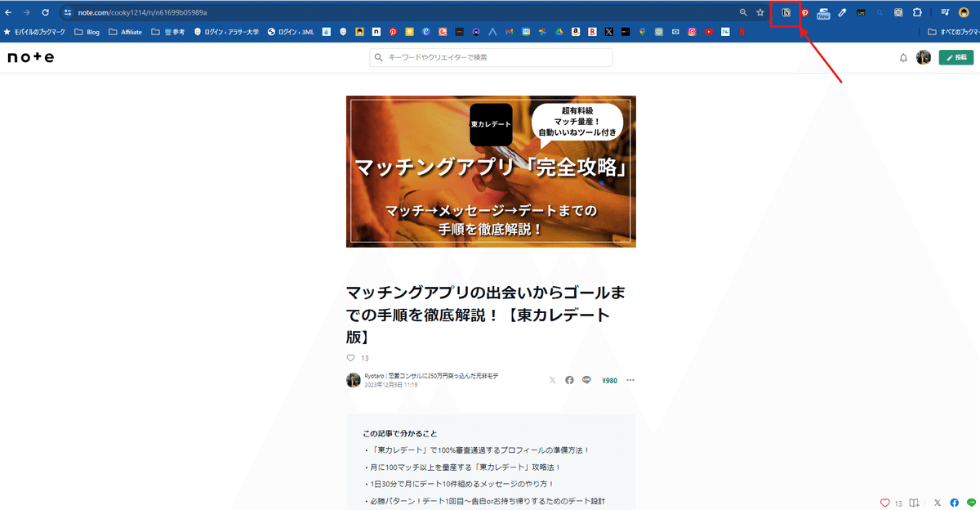Open the Google Maps bookmark
980x510 pixels.
pyautogui.click(x=642, y=33)
